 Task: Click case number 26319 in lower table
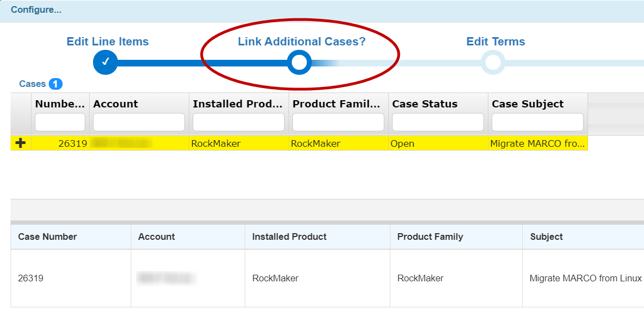pos(30,278)
